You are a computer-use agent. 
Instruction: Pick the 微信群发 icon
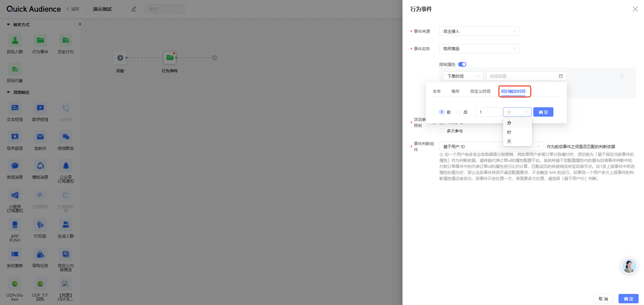66,137
